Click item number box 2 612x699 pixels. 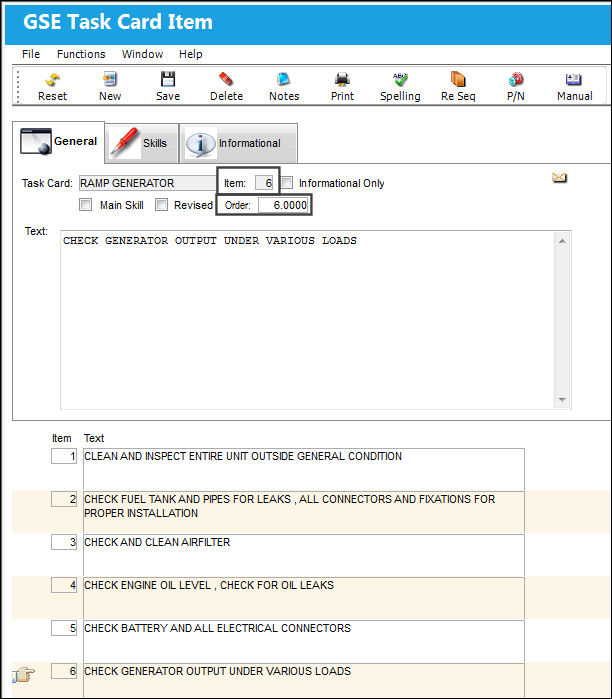coord(64,499)
